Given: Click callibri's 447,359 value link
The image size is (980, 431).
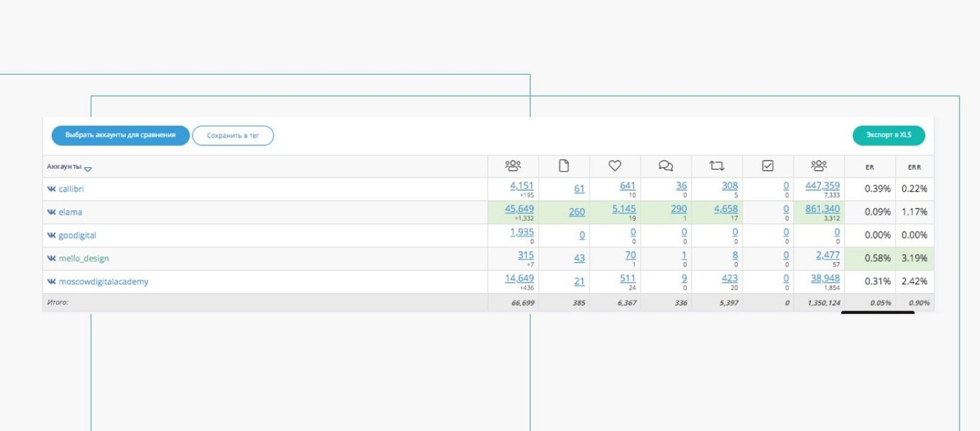Looking at the screenshot, I should point(822,186).
